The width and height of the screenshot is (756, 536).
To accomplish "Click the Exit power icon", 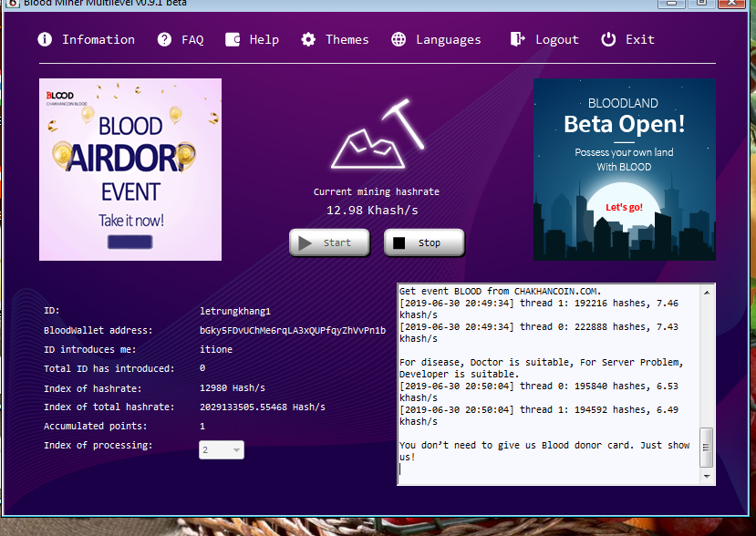I will point(608,39).
